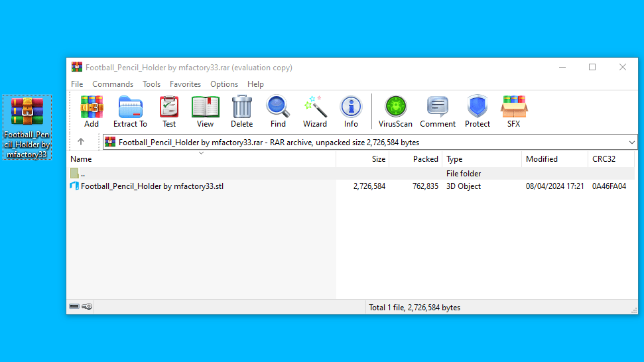Sort by the Size column header
This screenshot has height=362, width=644.
(363, 159)
